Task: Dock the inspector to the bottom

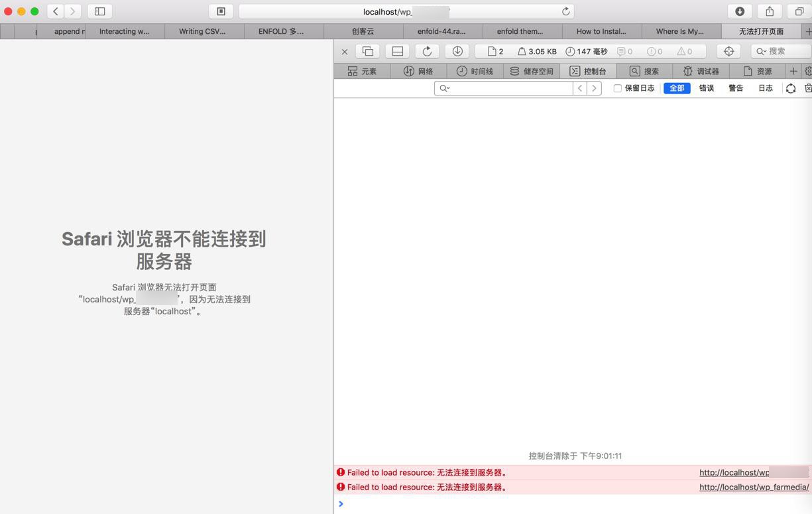Action: 397,51
